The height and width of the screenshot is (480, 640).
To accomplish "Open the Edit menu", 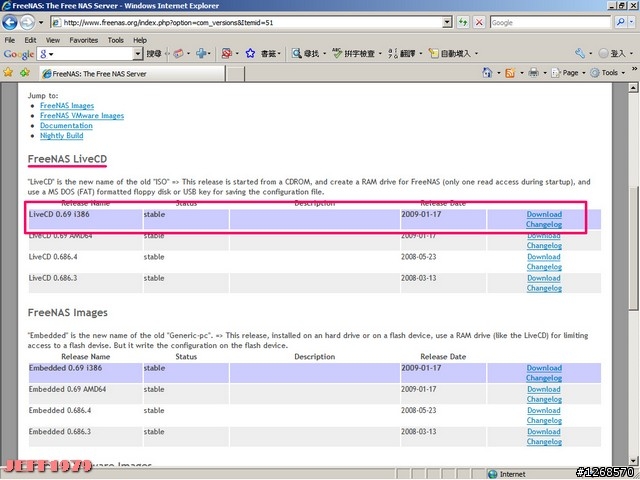I will click(x=30, y=40).
